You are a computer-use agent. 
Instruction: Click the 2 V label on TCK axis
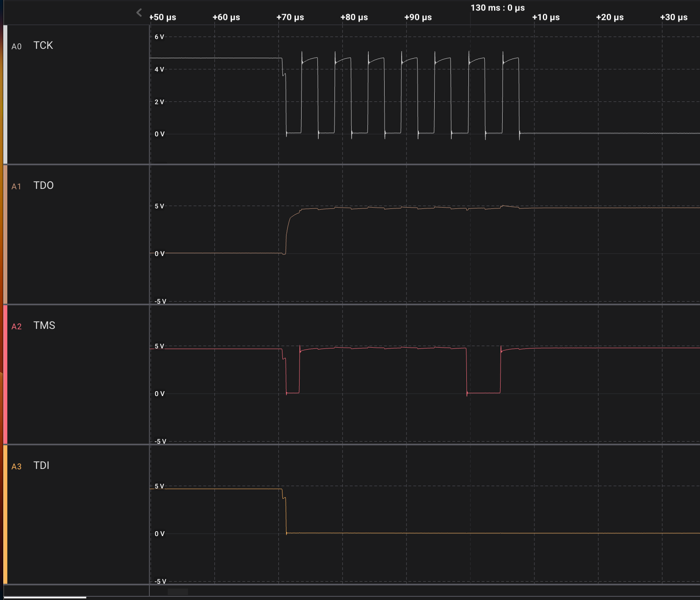(x=160, y=102)
